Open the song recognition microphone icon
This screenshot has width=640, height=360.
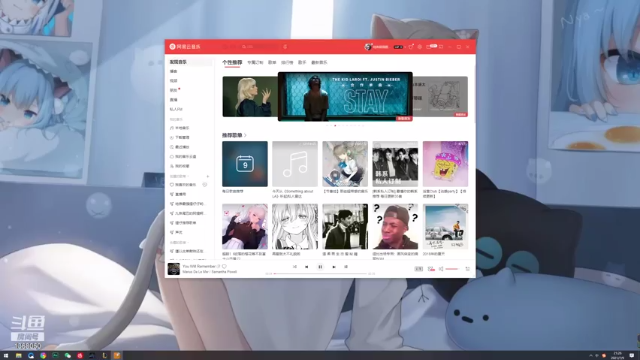coord(285,47)
